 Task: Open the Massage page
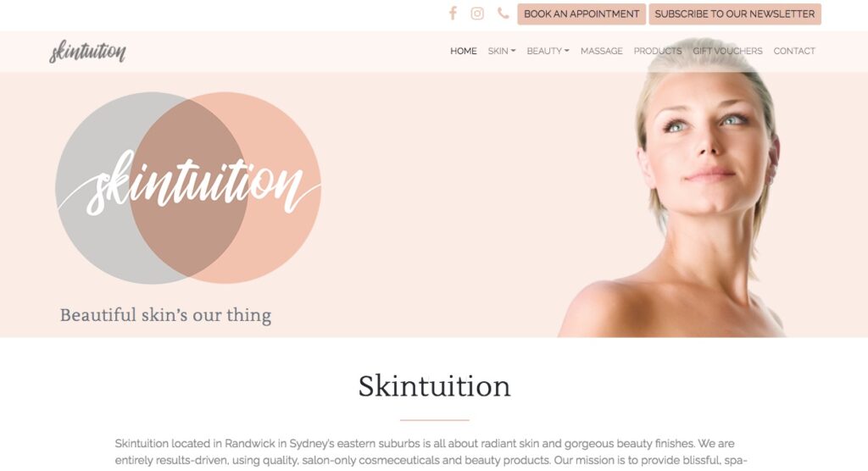tap(601, 51)
